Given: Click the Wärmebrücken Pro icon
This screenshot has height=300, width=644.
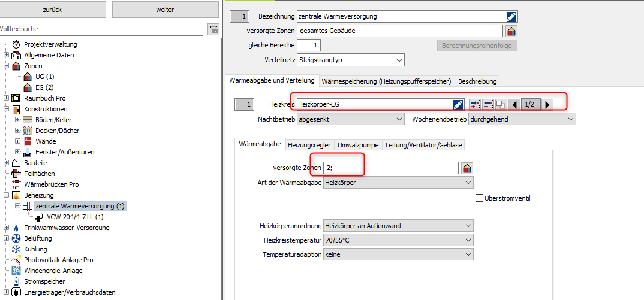Looking at the screenshot, I should point(16,184).
